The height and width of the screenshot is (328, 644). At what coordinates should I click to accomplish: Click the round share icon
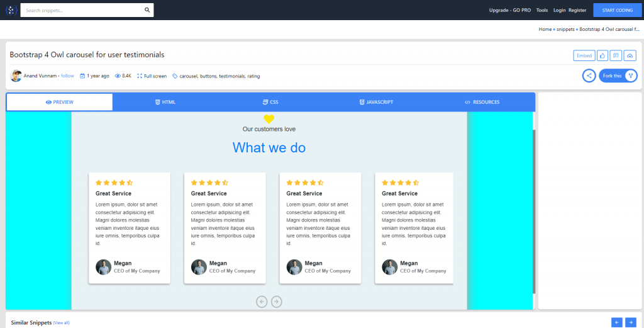tap(589, 76)
